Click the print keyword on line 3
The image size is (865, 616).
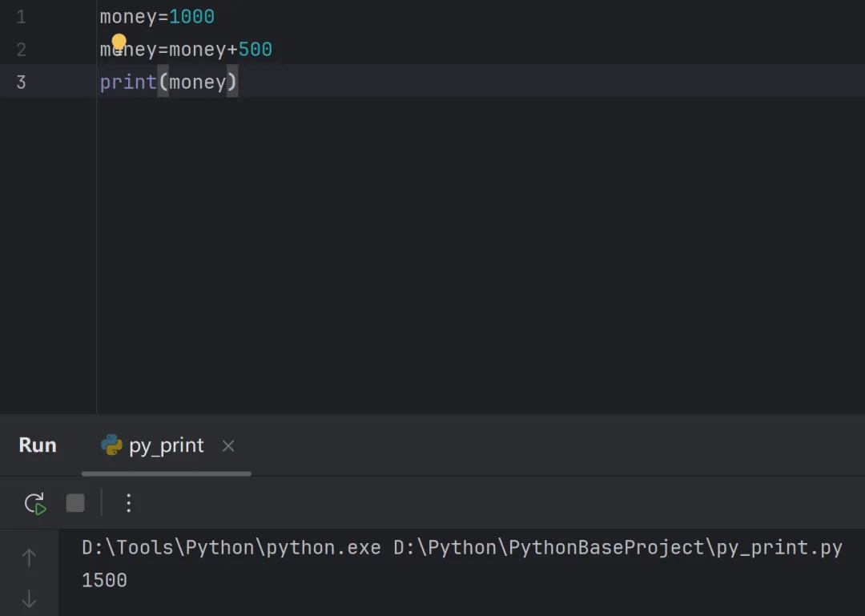(128, 83)
